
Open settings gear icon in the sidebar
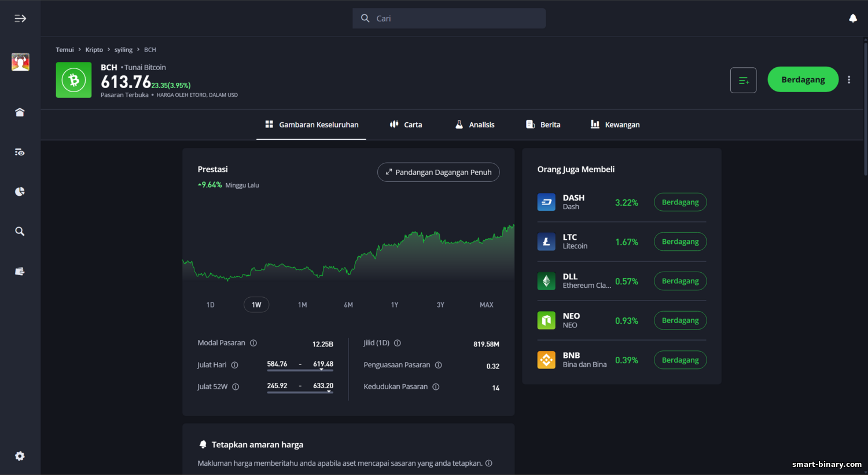click(x=20, y=456)
